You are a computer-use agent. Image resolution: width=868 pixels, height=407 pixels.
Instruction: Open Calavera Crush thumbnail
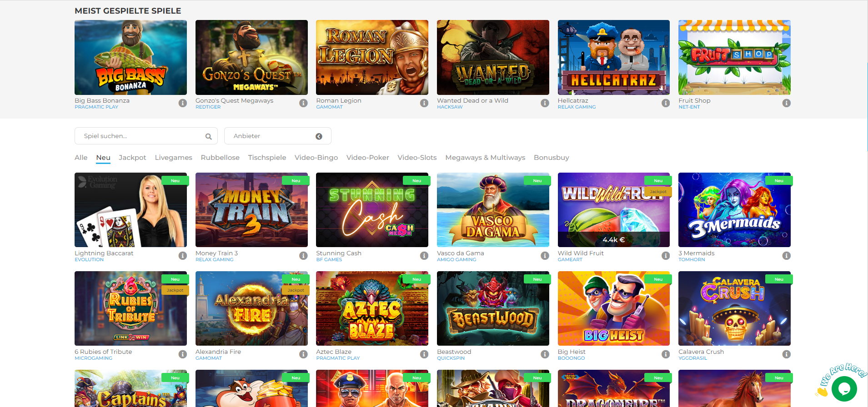point(734,308)
